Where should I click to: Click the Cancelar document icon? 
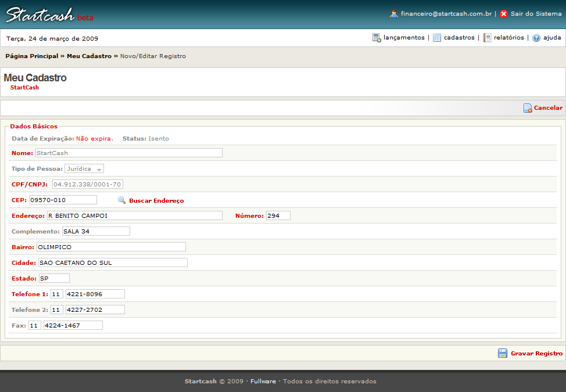[528, 108]
